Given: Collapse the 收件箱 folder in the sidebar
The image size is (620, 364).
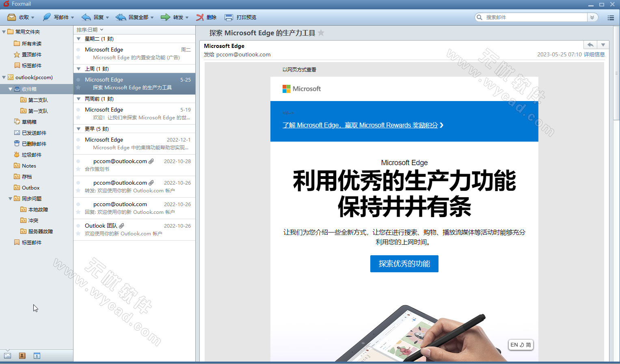Looking at the screenshot, I should point(11,88).
